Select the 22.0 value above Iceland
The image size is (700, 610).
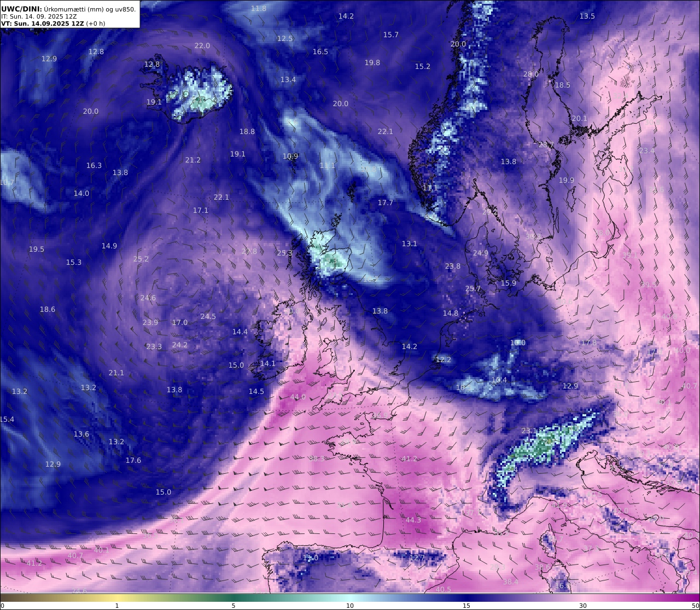pos(202,45)
